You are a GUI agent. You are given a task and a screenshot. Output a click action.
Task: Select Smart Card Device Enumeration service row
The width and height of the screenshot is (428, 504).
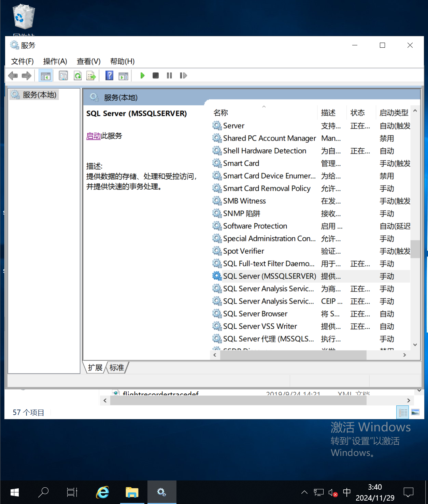(311, 176)
